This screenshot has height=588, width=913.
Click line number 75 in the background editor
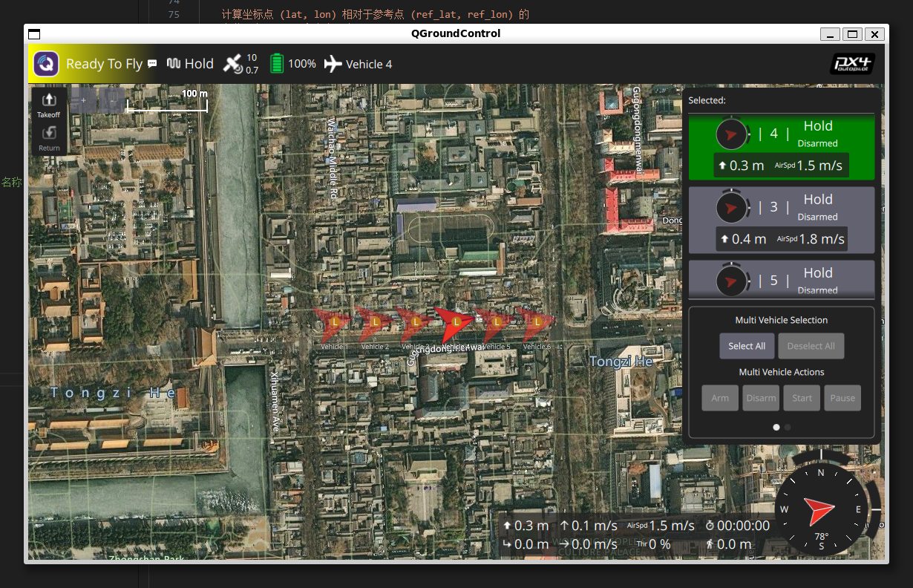click(174, 15)
